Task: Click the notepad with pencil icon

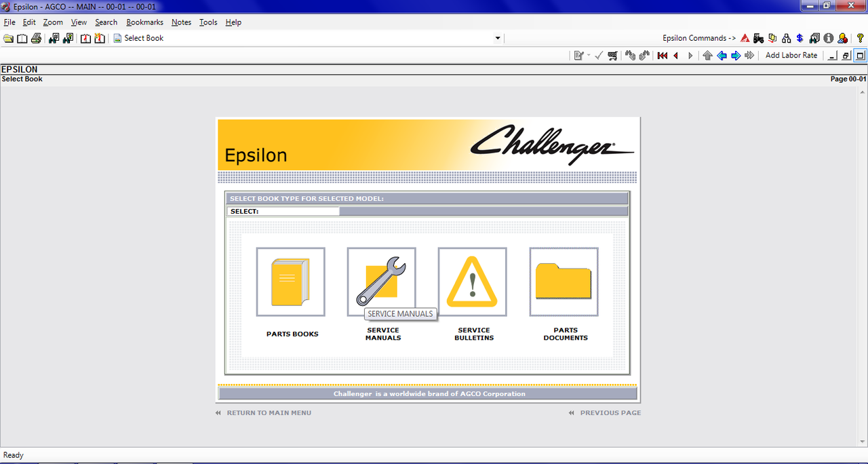Action: click(578, 56)
